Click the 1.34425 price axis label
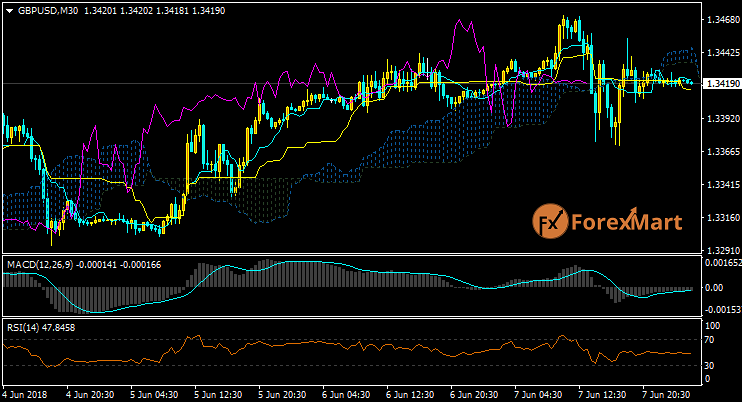Screen dimensions: 742x402 [720, 52]
